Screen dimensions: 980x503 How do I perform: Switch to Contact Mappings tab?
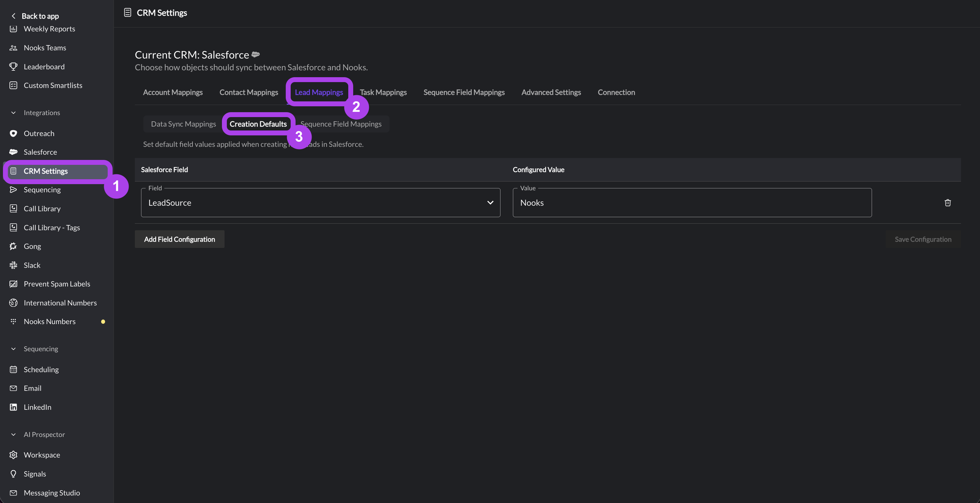pos(249,92)
